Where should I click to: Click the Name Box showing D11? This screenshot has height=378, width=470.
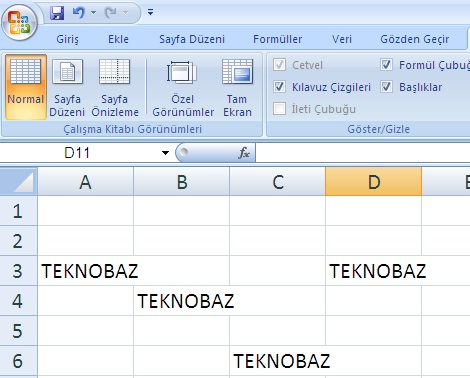coord(77,153)
